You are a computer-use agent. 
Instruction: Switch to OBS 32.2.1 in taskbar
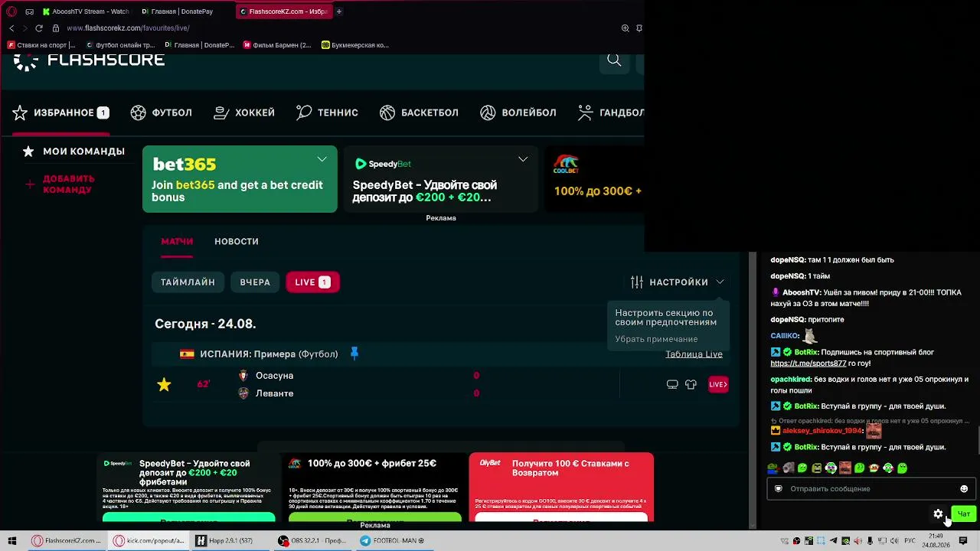(312, 541)
